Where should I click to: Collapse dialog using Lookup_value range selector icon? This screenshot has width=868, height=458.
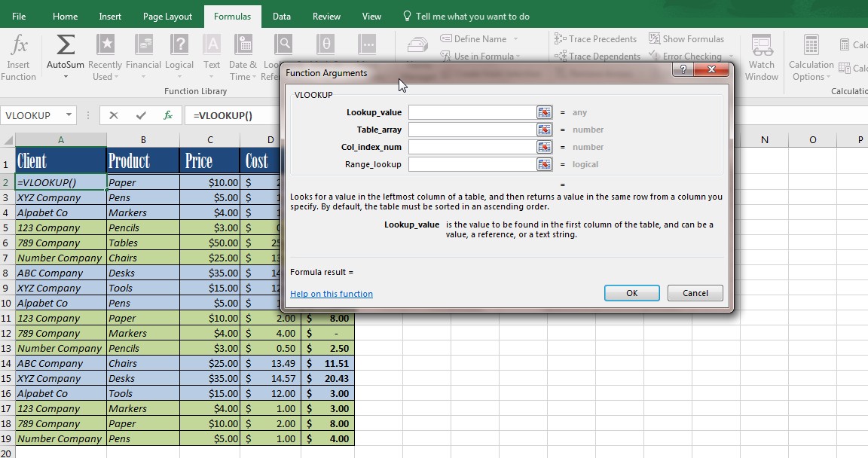pyautogui.click(x=545, y=112)
